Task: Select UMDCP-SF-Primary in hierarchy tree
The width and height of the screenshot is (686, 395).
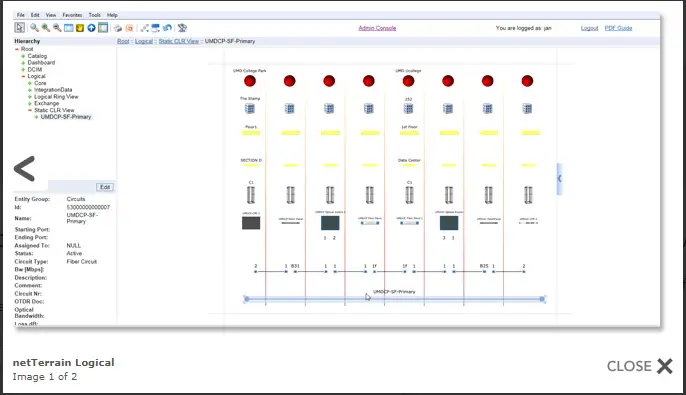Action: click(x=66, y=117)
